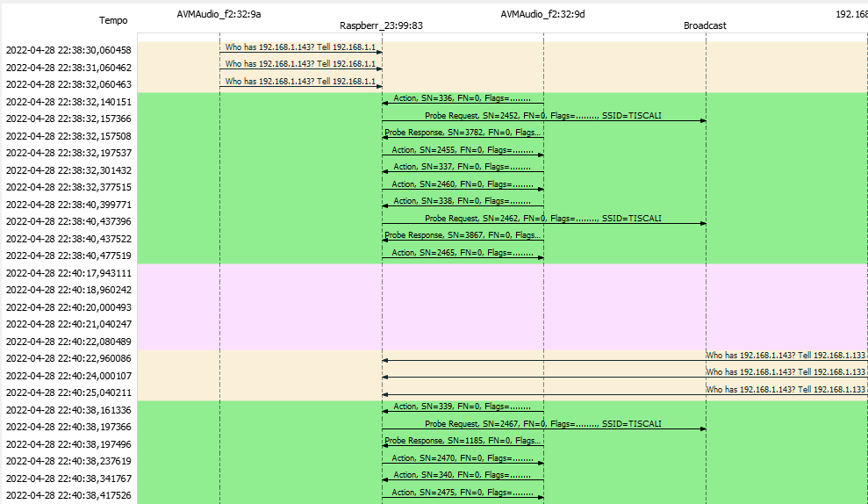This screenshot has height=504, width=868.
Task: Click the Probe Response SN=3867 message
Action: 463,235
